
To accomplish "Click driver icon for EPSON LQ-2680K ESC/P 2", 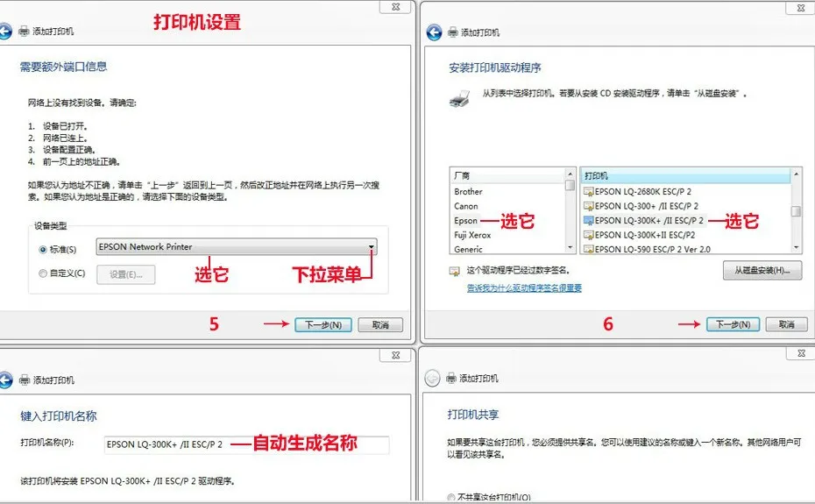I will tap(588, 192).
